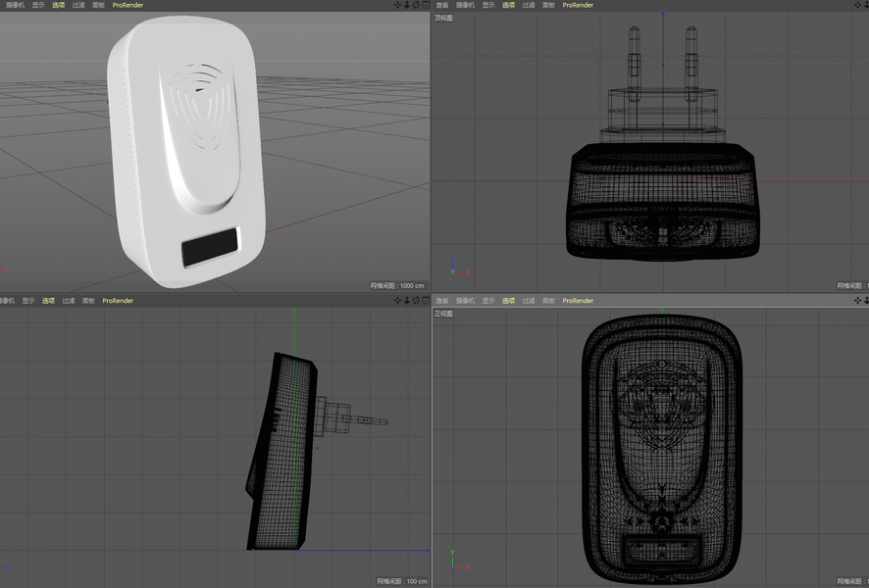Image resolution: width=869 pixels, height=588 pixels.
Task: Open 查看 menu in front (bottom-right) viewport
Action: click(x=442, y=301)
